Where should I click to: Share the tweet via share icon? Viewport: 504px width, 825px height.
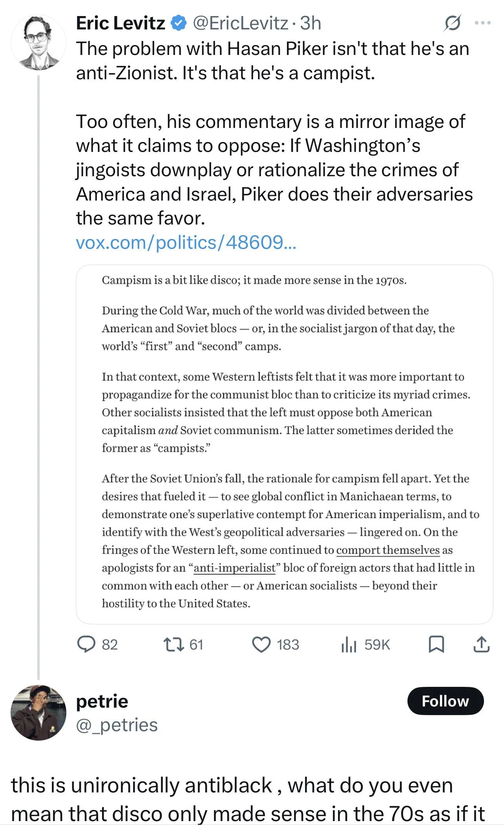point(481,644)
